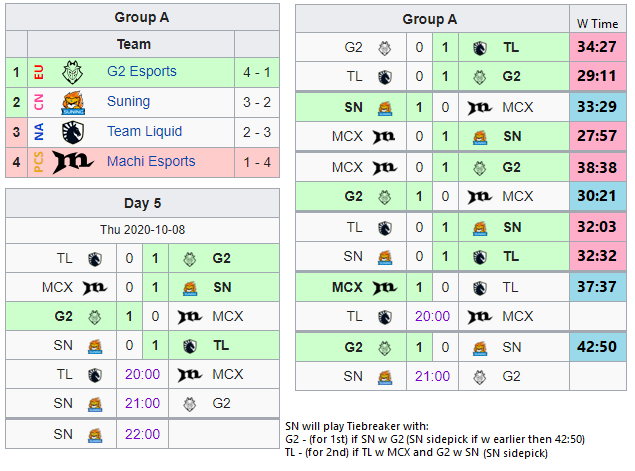This screenshot has height=471, width=635.
Task: Click the TL icon in the Day 5 first match
Action: pyautogui.click(x=95, y=259)
